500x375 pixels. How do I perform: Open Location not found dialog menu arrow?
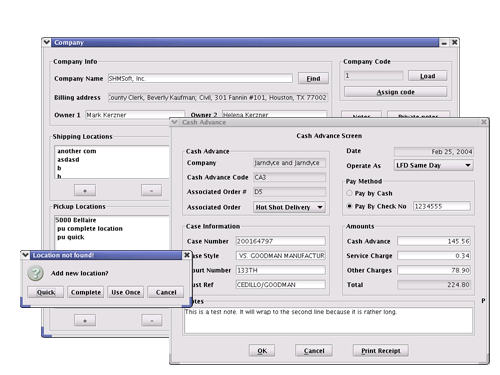(25, 255)
